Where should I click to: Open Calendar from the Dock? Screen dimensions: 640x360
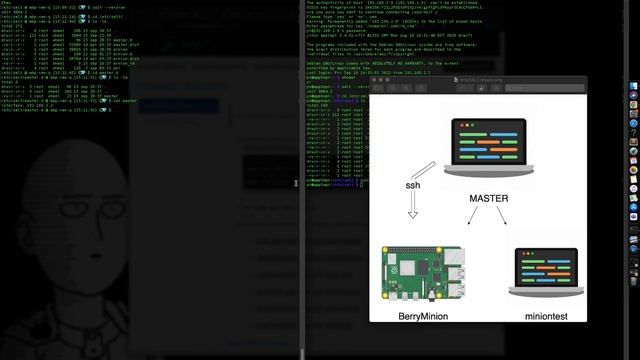pos(633,160)
